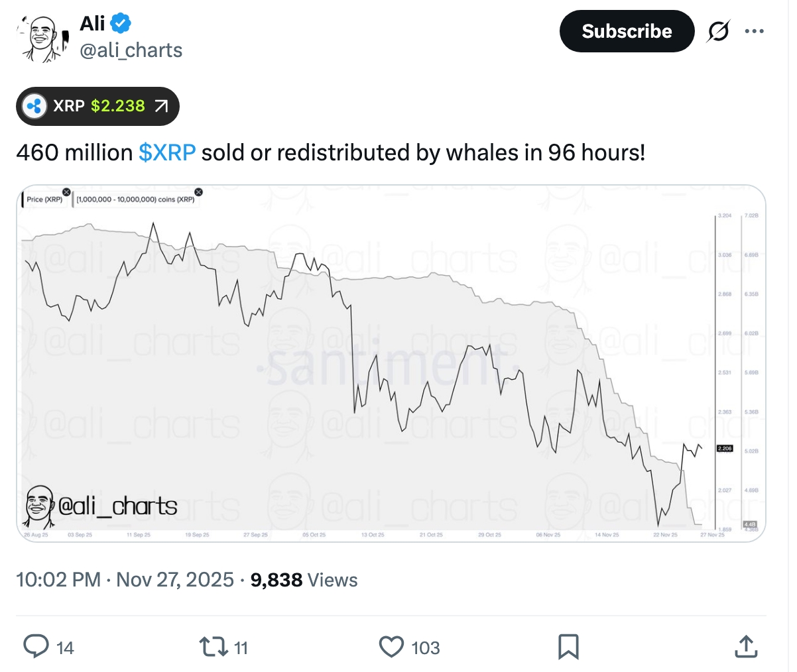Open Ali's profile via display name
This screenshot has height=672, width=797.
pos(93,22)
